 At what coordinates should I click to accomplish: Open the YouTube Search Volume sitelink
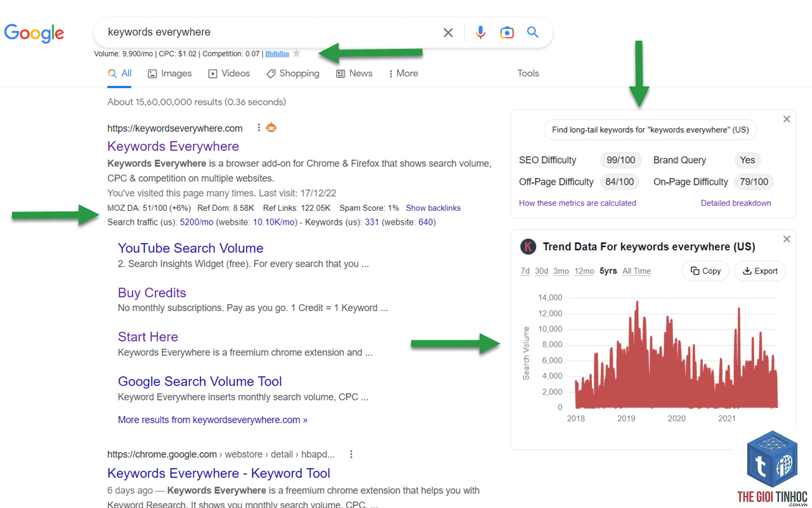[x=190, y=248]
